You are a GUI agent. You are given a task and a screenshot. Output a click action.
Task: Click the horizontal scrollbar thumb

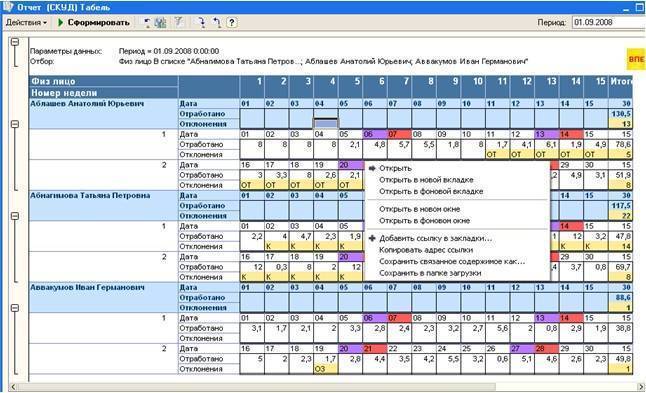click(256, 387)
